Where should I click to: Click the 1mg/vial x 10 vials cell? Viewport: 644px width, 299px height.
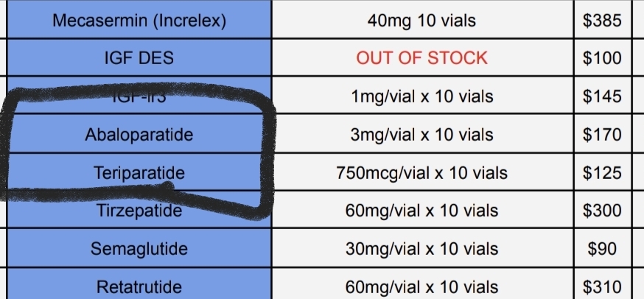click(421, 96)
